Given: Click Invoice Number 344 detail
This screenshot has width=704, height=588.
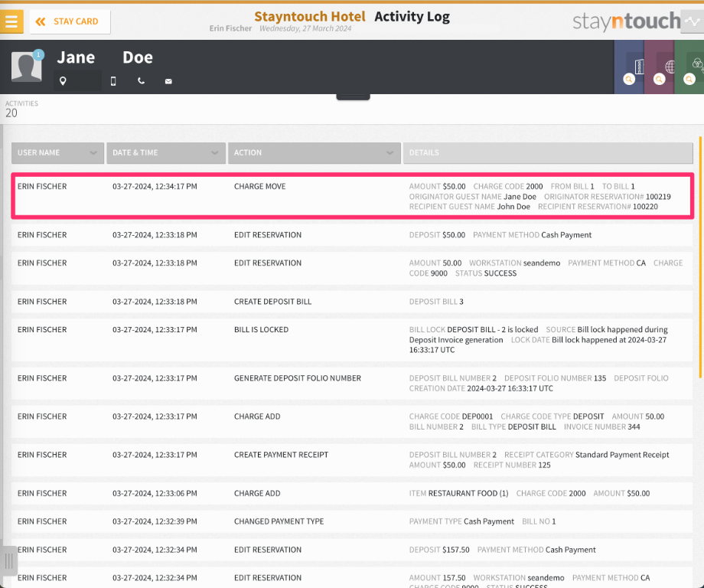Looking at the screenshot, I should (x=602, y=426).
